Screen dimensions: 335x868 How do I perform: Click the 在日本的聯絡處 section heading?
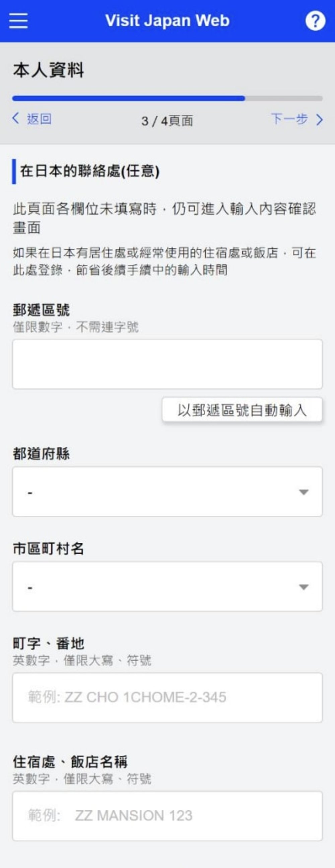[89, 171]
